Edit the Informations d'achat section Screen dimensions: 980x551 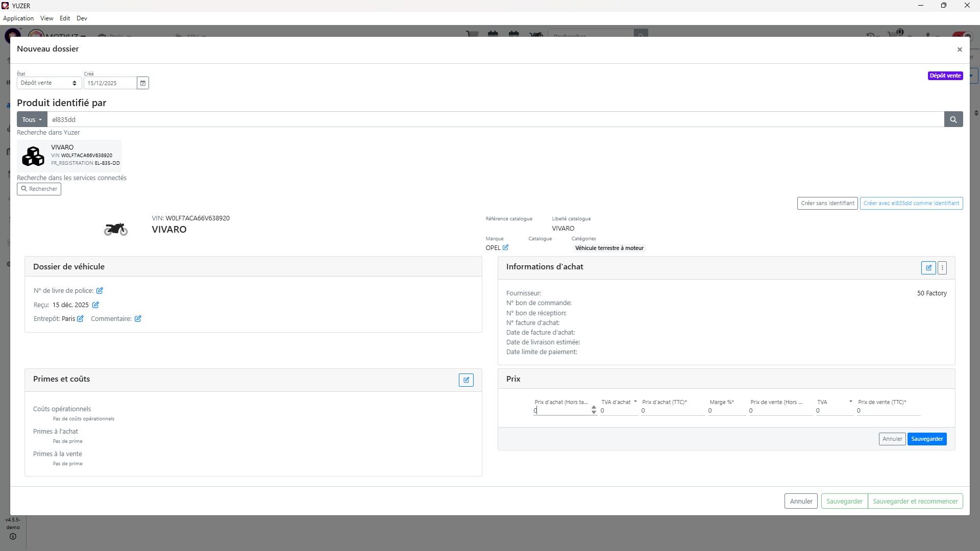click(928, 268)
